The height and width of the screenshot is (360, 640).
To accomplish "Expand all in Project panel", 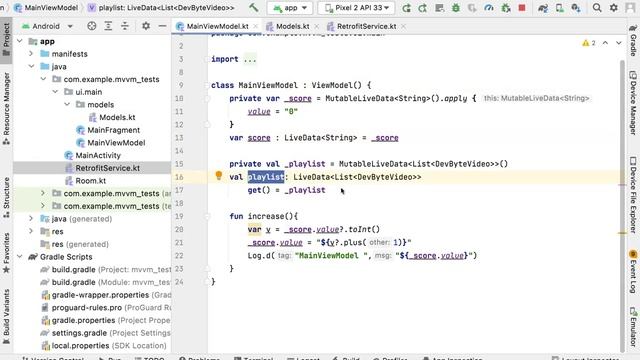I will point(108,26).
